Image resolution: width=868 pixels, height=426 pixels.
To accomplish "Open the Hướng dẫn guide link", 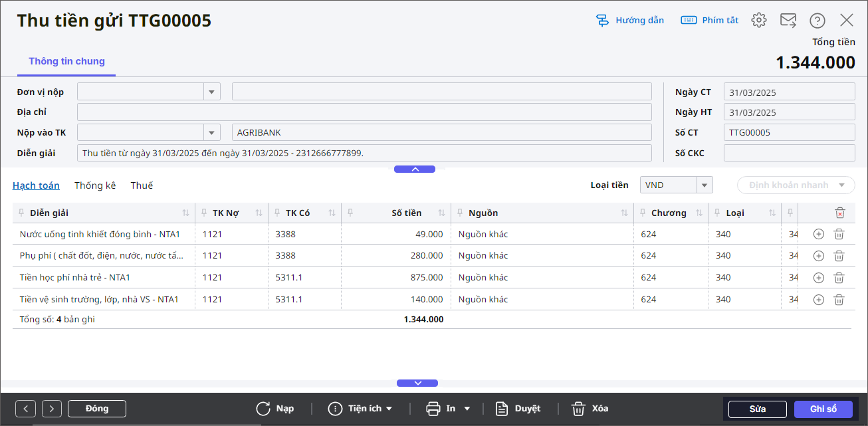I will click(630, 20).
